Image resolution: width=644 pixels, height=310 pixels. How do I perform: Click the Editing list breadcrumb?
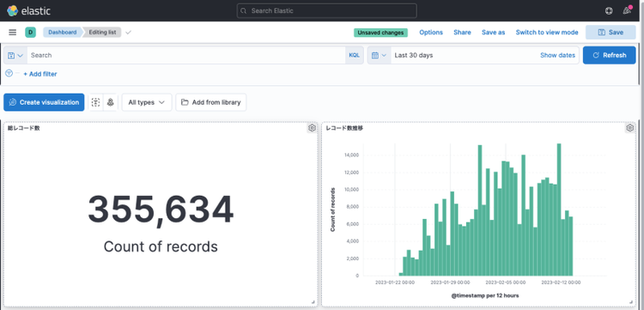click(102, 33)
